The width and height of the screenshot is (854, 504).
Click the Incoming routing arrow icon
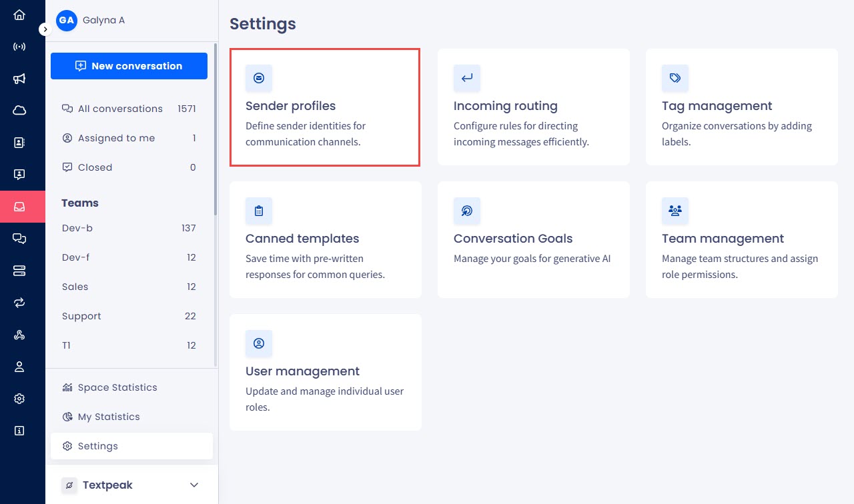coord(467,78)
